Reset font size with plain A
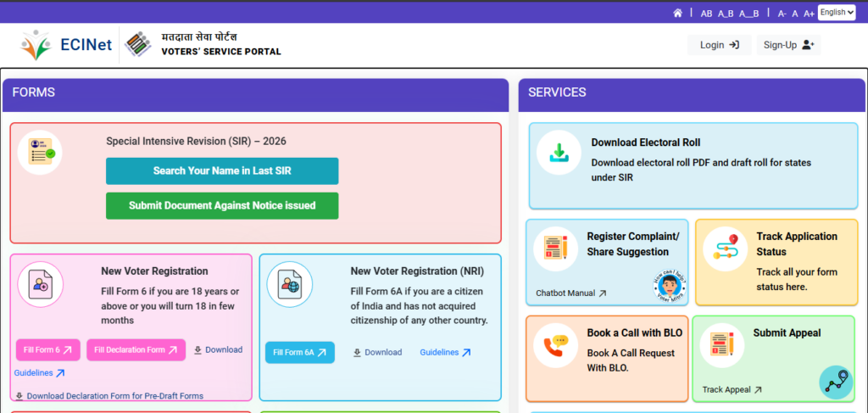The image size is (868, 413). [x=795, y=14]
